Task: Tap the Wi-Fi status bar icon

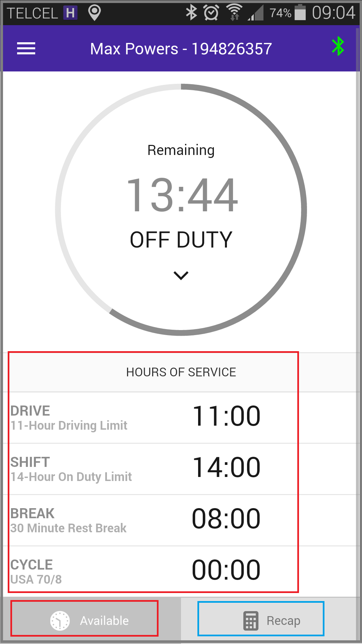Action: click(234, 12)
